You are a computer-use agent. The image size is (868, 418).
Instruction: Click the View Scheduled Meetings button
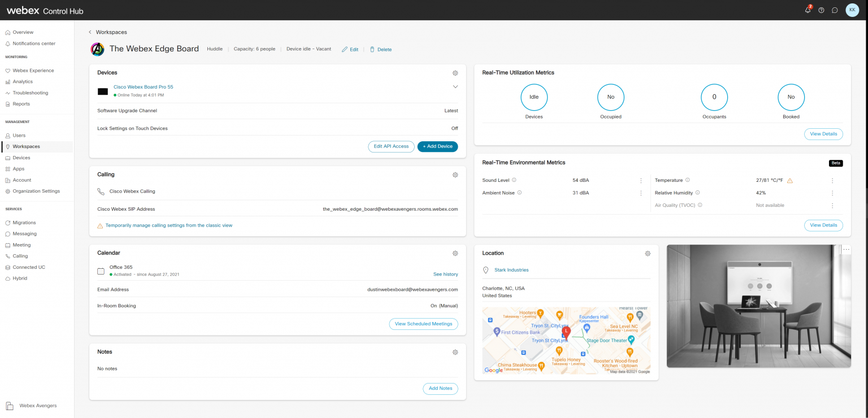(423, 324)
